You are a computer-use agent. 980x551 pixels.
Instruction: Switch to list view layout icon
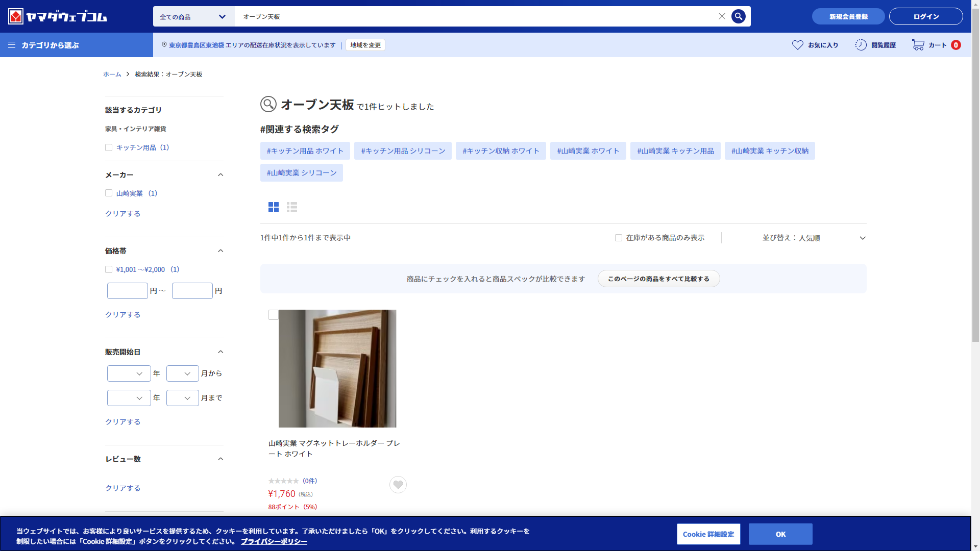[x=292, y=207]
